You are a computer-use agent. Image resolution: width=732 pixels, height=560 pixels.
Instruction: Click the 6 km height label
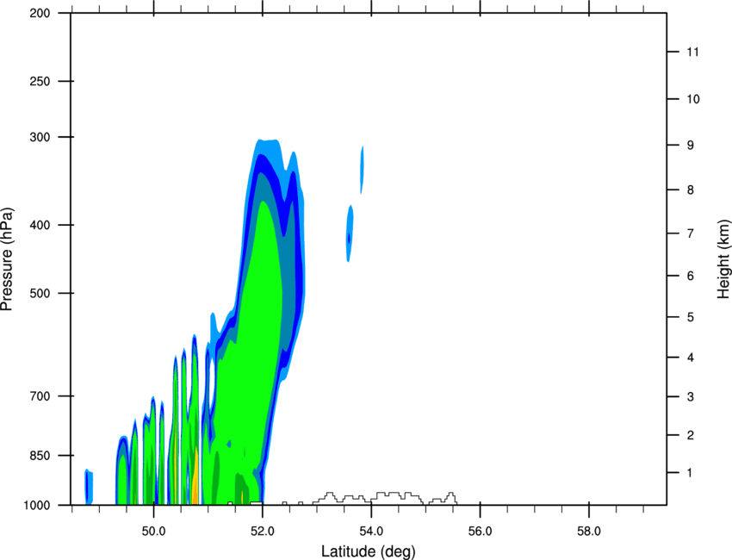tap(691, 276)
